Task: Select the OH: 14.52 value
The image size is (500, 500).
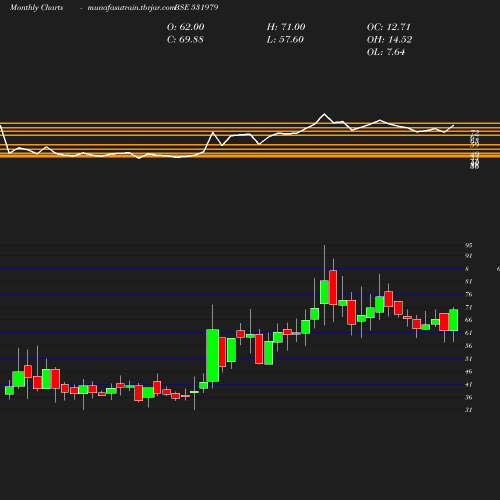Action: click(x=389, y=40)
